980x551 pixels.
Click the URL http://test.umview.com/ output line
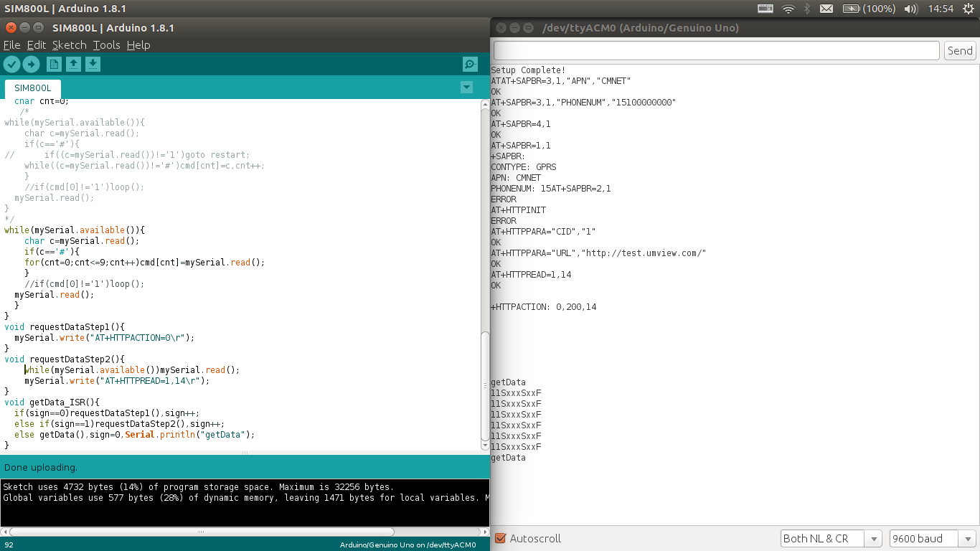tap(599, 253)
